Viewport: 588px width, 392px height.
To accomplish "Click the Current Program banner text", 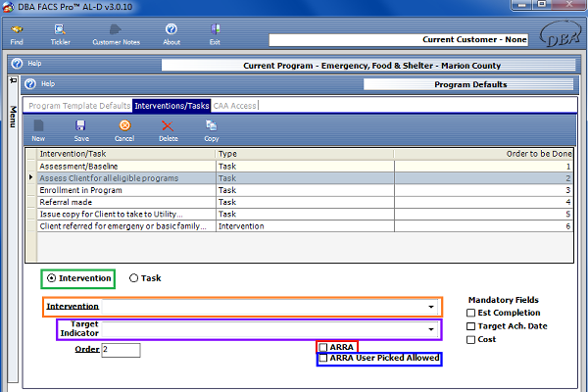I will tap(371, 66).
